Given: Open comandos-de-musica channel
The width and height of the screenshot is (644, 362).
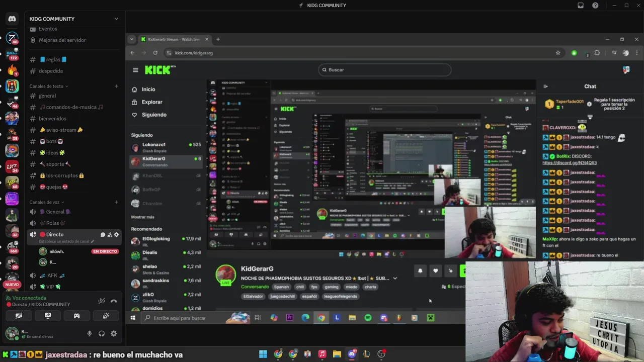Looking at the screenshot, I should [x=71, y=107].
